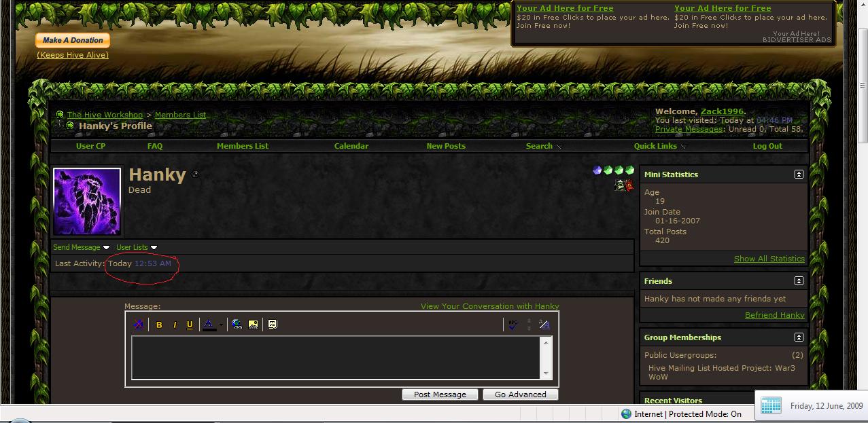Click the Last Activity time 12:53 AM
The width and height of the screenshot is (868, 423).
click(x=153, y=263)
